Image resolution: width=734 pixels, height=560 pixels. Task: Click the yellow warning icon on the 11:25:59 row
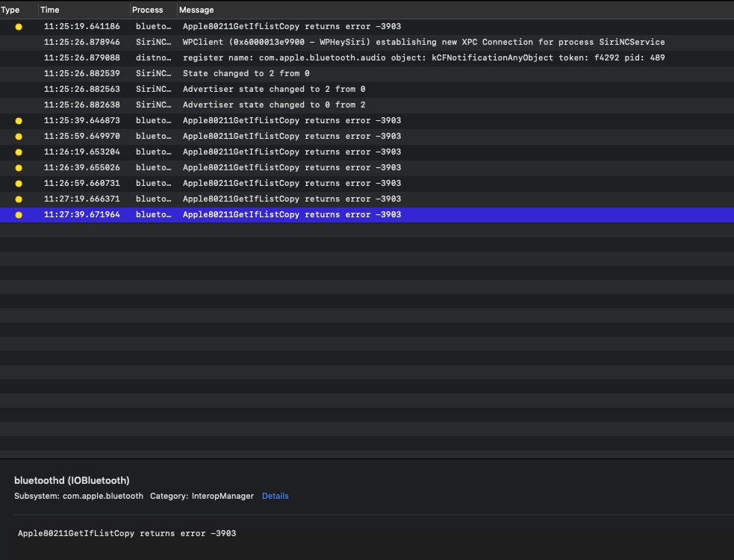click(x=18, y=136)
